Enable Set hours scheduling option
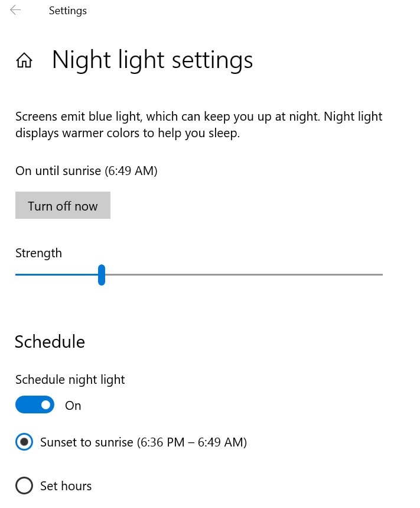The image size is (420, 508). (24, 486)
